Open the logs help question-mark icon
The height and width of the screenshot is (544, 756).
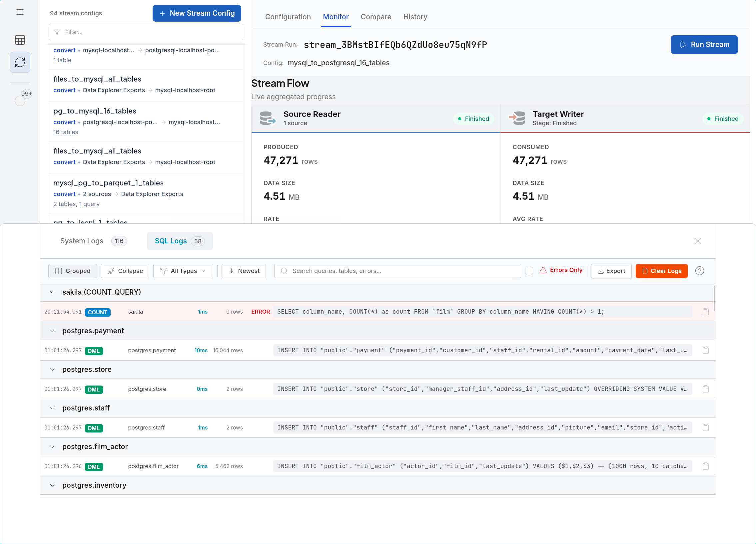(x=700, y=271)
